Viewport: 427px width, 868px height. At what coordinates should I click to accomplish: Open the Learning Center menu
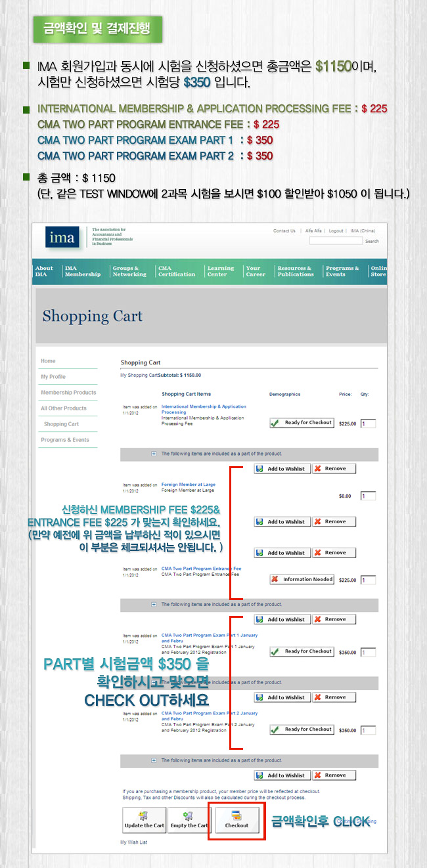221,271
